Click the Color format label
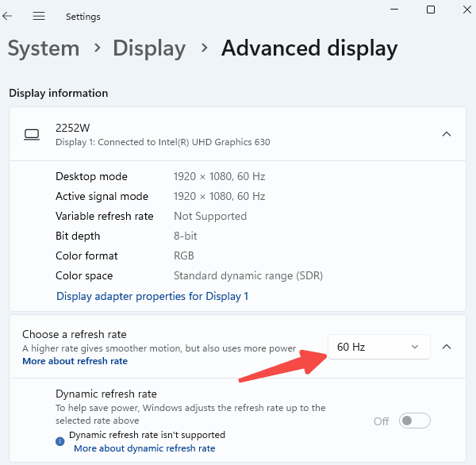Viewport: 476px width, 465px height. [x=86, y=256]
